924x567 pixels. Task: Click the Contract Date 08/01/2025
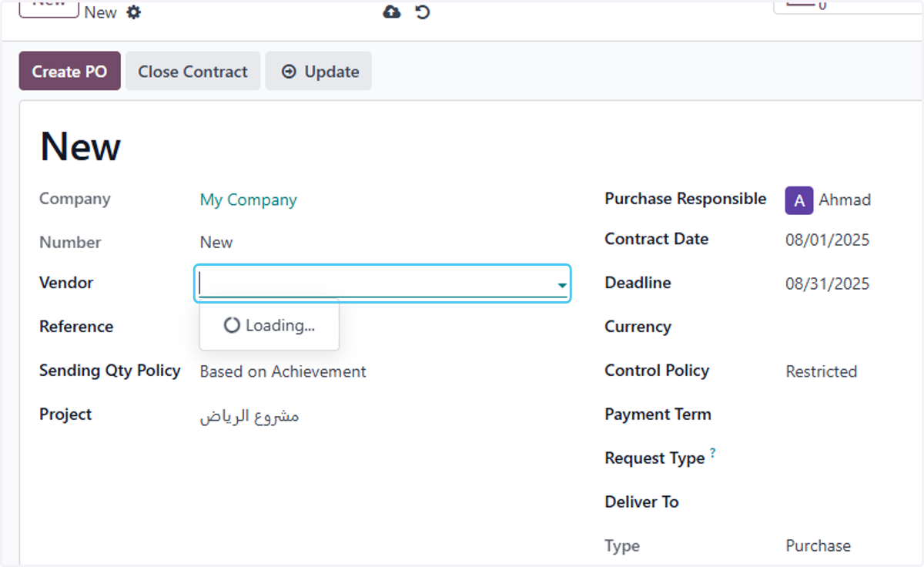pos(827,240)
